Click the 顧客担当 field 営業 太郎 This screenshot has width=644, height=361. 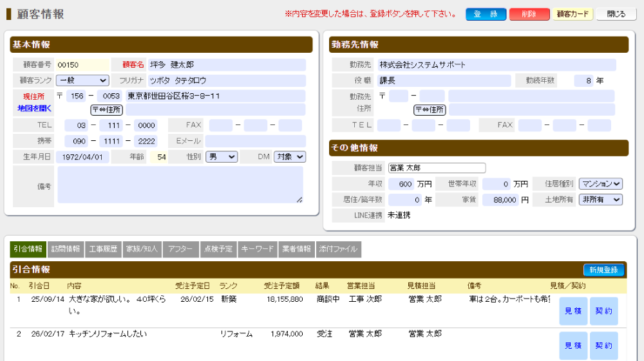[x=437, y=168]
